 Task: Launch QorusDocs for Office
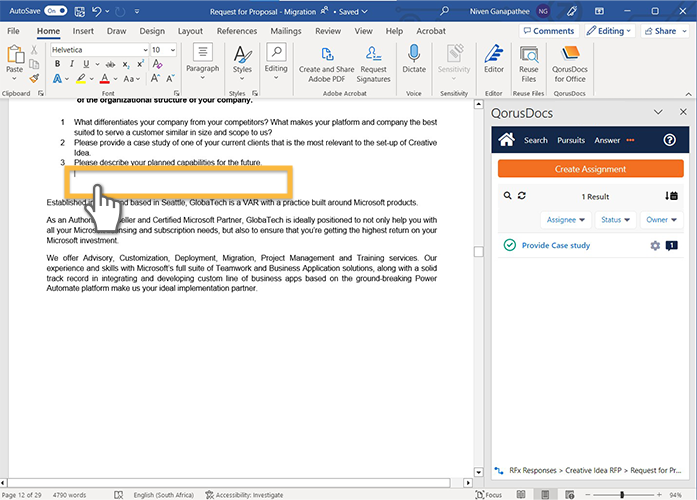[570, 64]
